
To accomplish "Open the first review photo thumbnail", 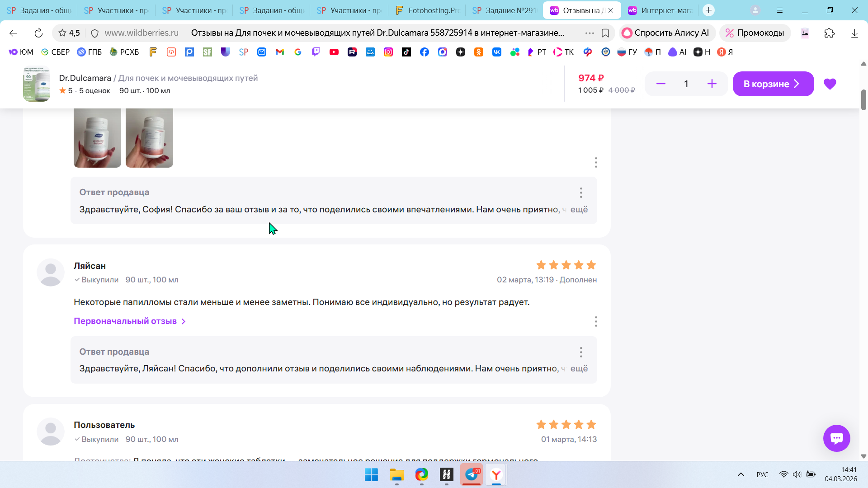I will (x=97, y=138).
